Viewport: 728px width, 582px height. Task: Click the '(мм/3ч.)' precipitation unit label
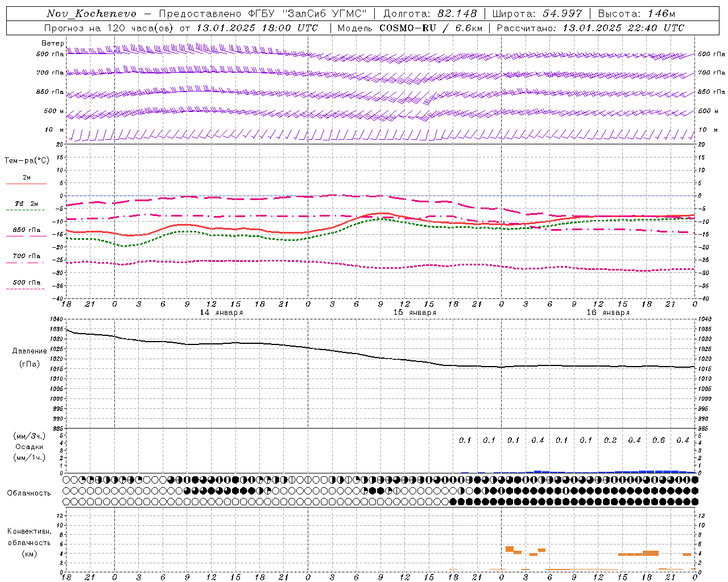(30, 436)
